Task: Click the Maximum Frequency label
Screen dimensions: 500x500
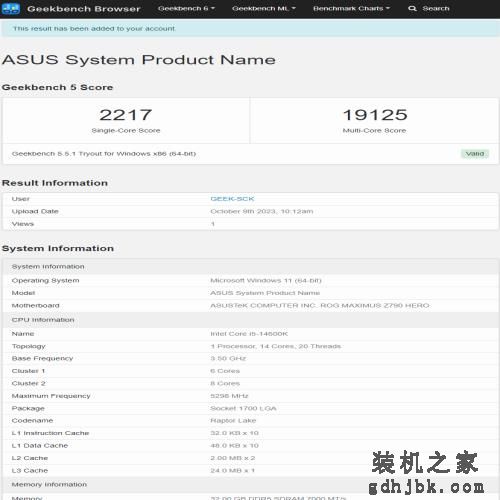Action: [51, 396]
